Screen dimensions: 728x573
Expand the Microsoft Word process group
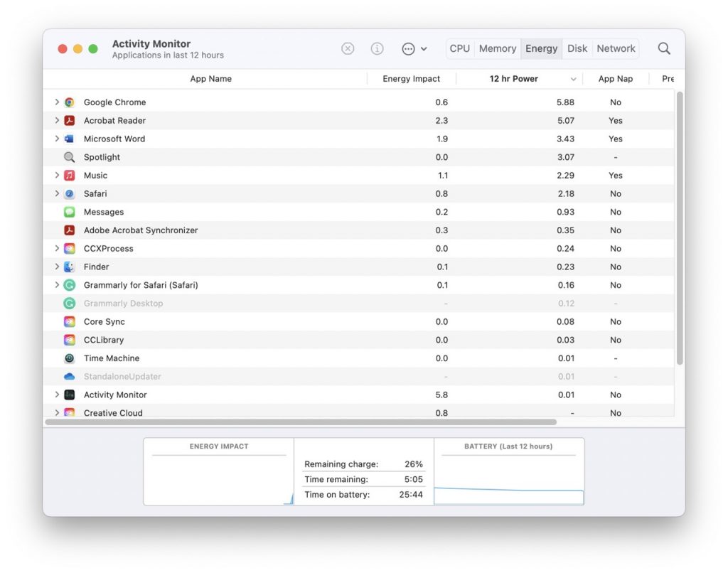[x=57, y=139]
